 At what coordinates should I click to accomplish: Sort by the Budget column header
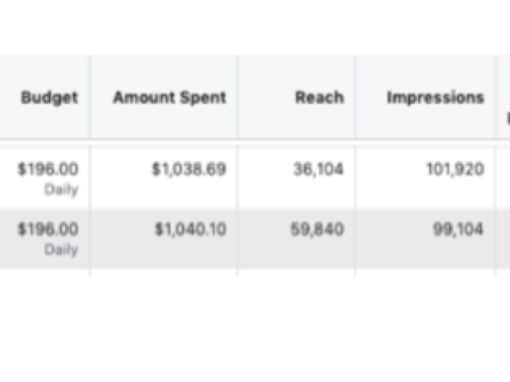(49, 98)
